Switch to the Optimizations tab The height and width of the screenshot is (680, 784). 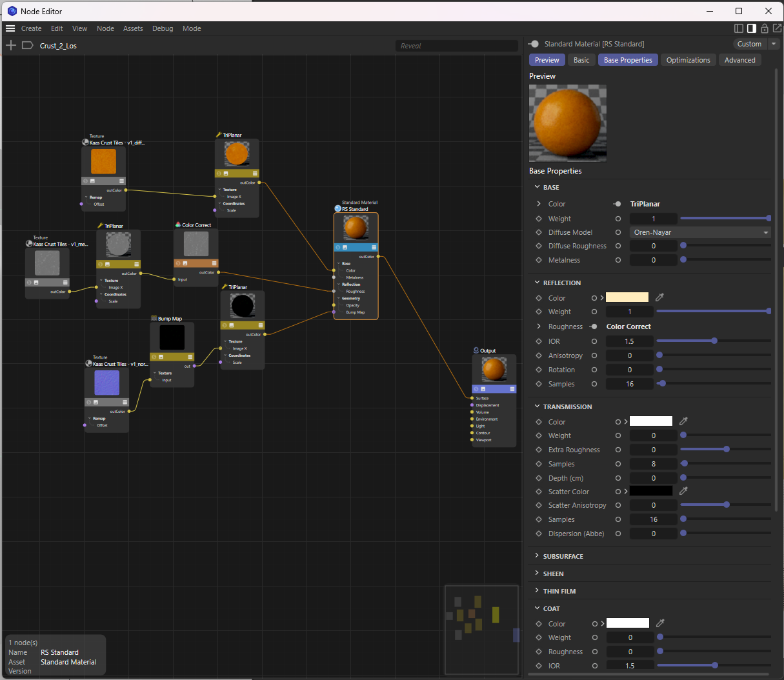tap(688, 60)
